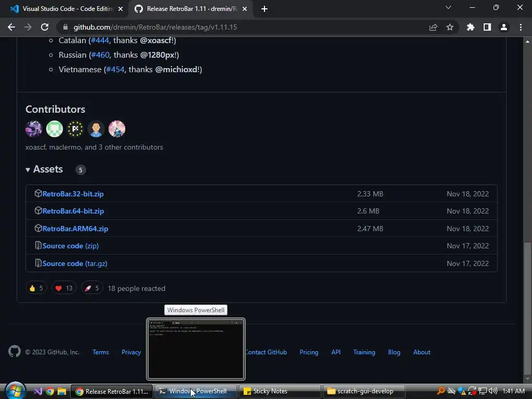
Task: Open link #454 for Vietnamese
Action: [115, 70]
